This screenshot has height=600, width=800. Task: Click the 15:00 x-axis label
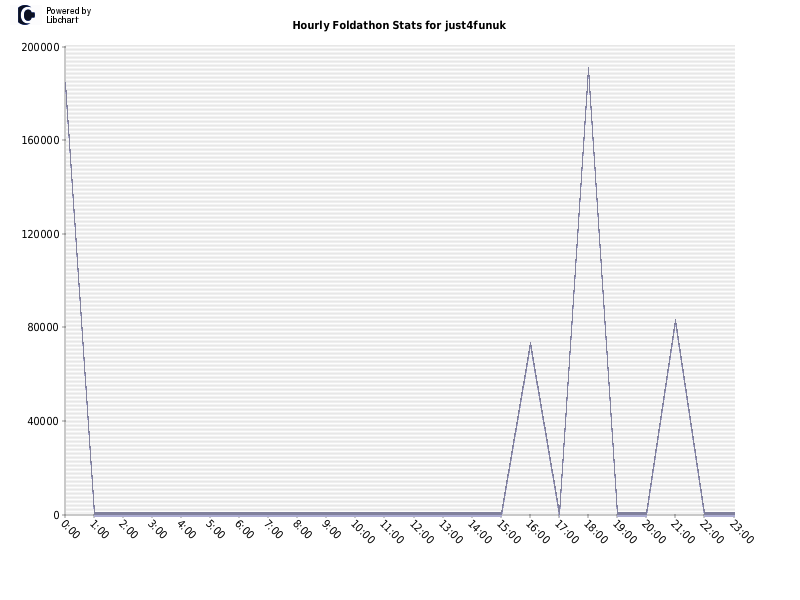click(509, 532)
